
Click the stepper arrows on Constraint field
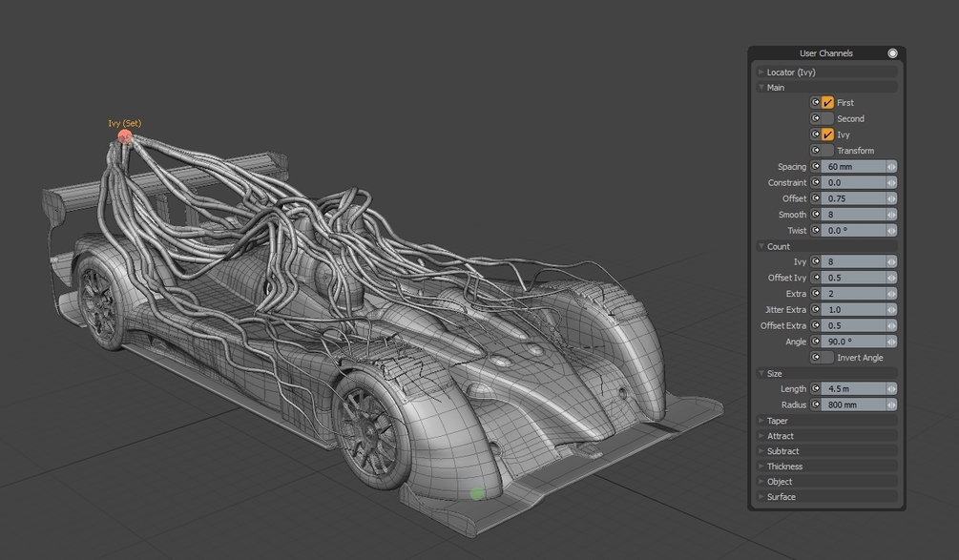[x=891, y=182]
